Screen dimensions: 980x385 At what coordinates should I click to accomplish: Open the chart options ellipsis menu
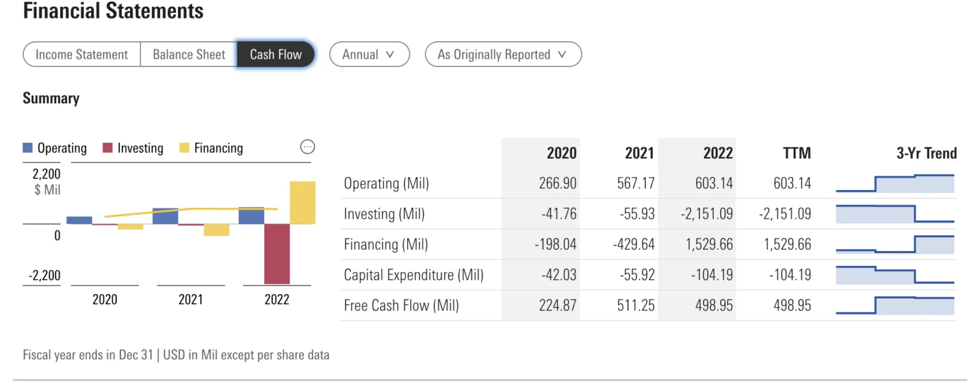(308, 147)
